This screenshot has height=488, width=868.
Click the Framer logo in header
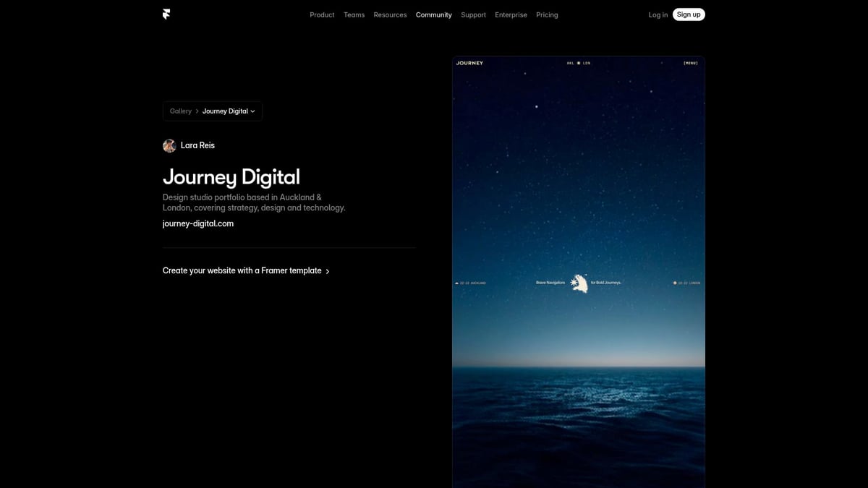166,14
